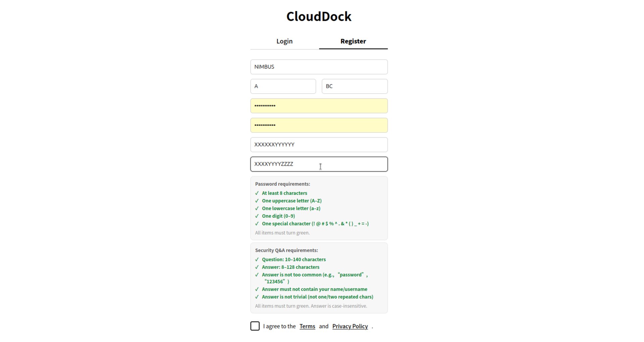Viewport: 644px width, 342px height.
Task: Click checkmark beside 'Answer is not trivial'
Action: coord(257,297)
